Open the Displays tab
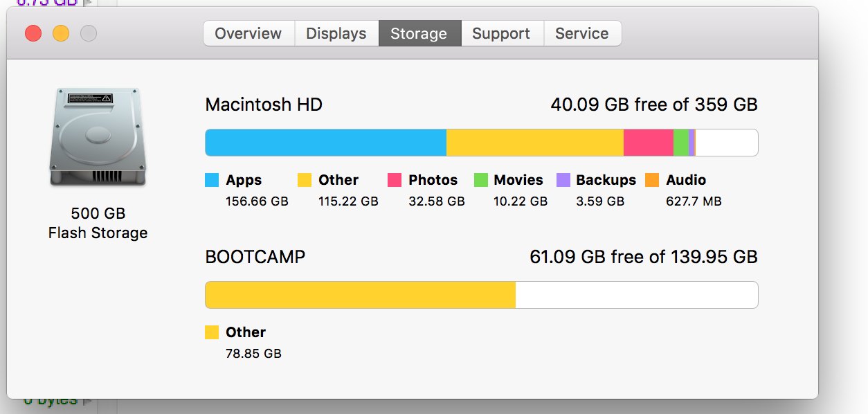Image resolution: width=868 pixels, height=414 pixels. 336,33
